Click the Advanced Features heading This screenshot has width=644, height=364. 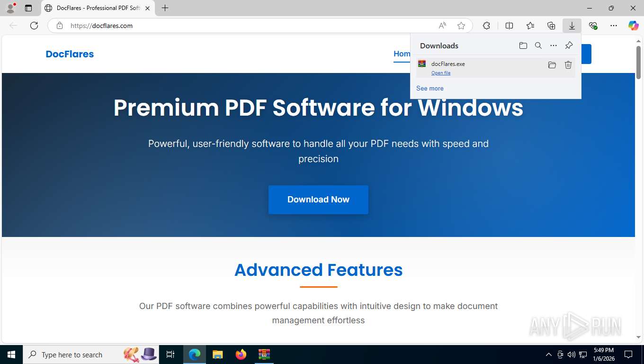pyautogui.click(x=319, y=270)
